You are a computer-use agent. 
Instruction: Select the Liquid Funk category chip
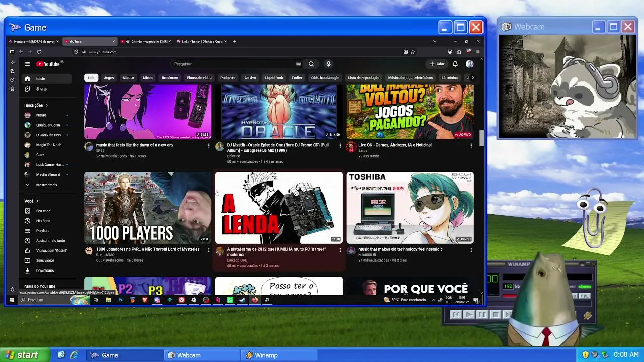[x=274, y=78]
